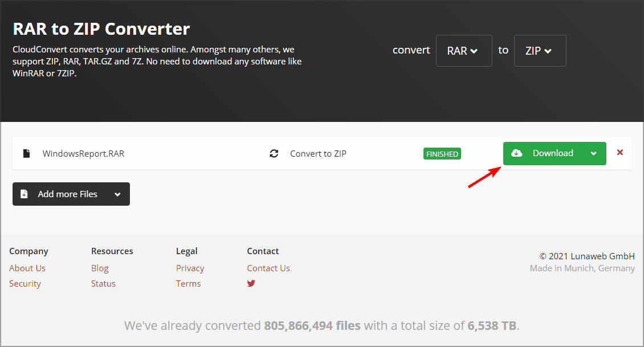Click the 6,538 TB total size text

492,326
